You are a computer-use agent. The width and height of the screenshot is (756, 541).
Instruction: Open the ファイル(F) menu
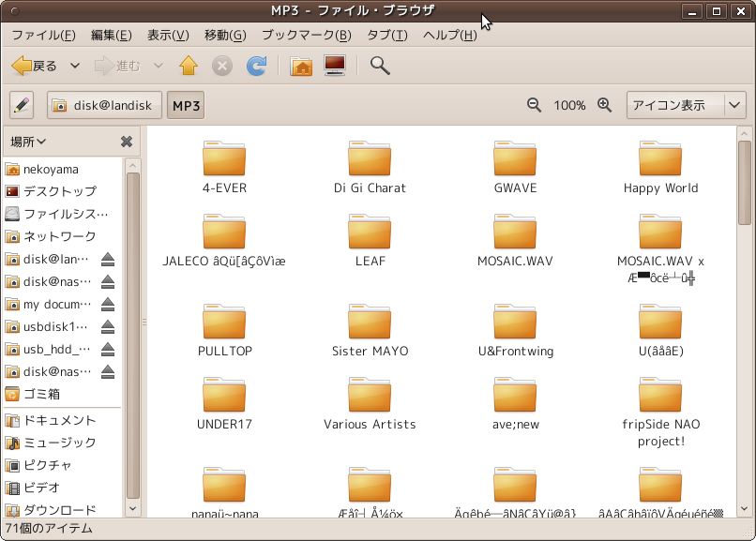pyautogui.click(x=43, y=36)
